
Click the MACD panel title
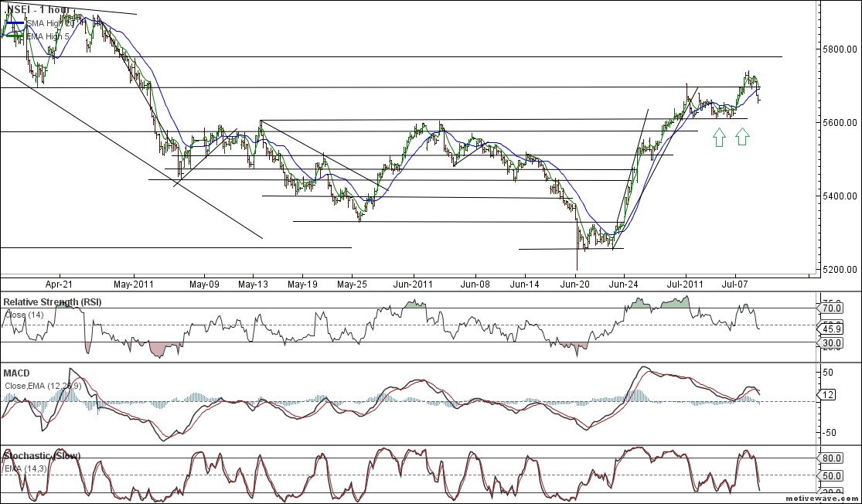pos(16,373)
